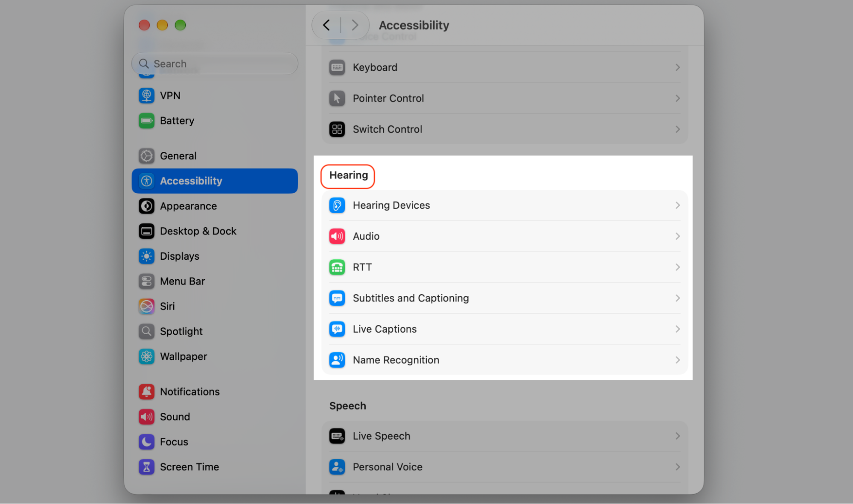Click the Name Recognition person icon
The image size is (853, 504).
pyautogui.click(x=337, y=360)
